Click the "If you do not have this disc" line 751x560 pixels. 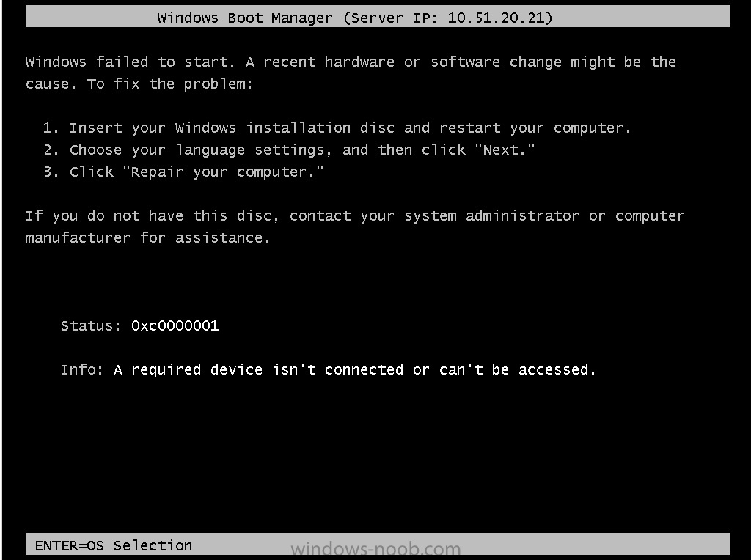click(355, 215)
